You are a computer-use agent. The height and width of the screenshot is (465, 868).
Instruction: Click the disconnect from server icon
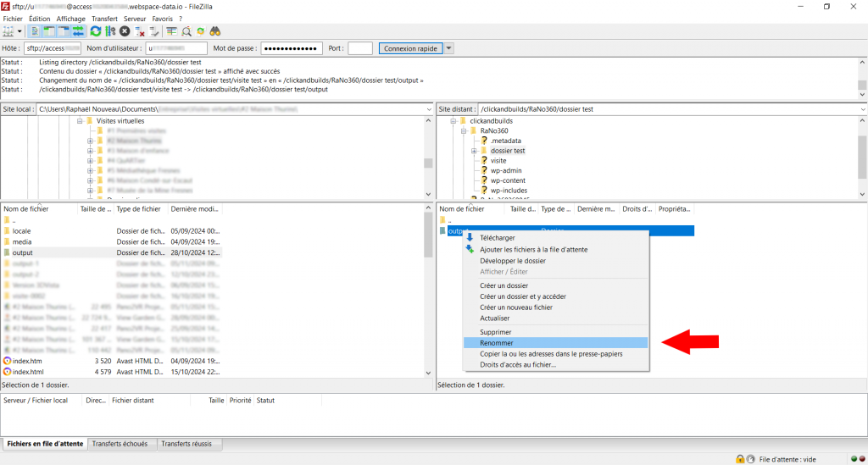coord(140,31)
